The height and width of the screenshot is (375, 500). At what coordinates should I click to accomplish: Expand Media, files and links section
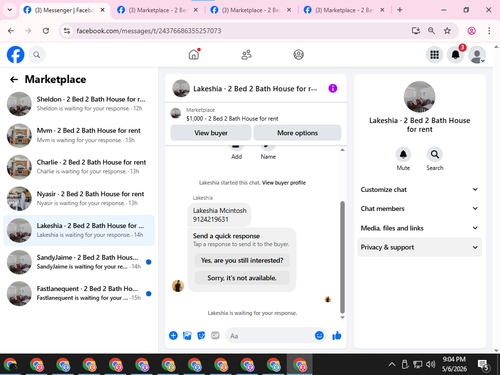point(419,228)
